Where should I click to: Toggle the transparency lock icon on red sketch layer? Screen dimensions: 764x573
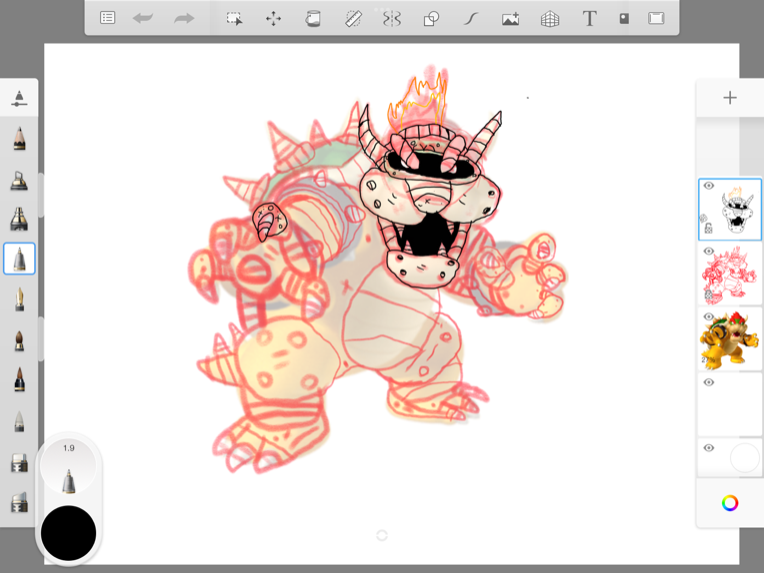707,294
